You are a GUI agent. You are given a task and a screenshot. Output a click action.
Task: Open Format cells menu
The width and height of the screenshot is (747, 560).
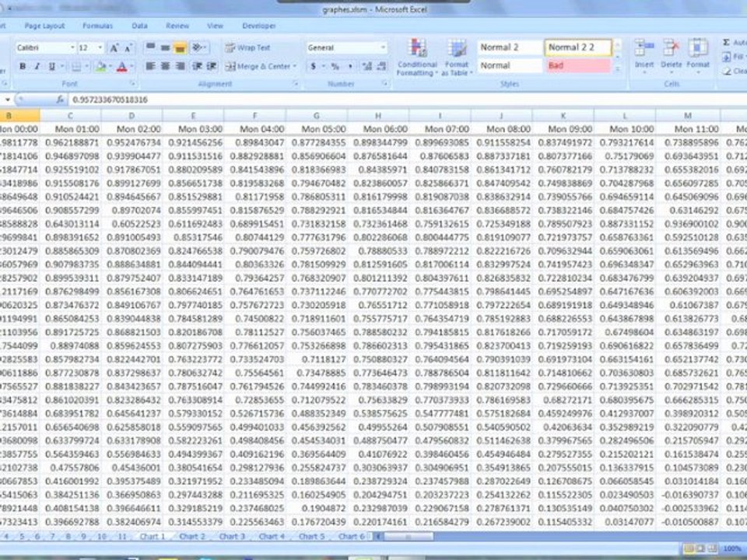coord(698,56)
